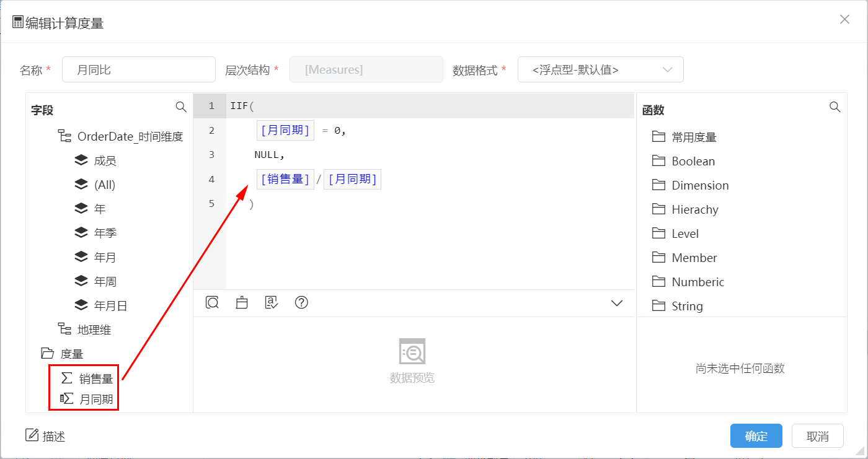Open the 描述 description link
The image size is (868, 459).
[54, 436]
